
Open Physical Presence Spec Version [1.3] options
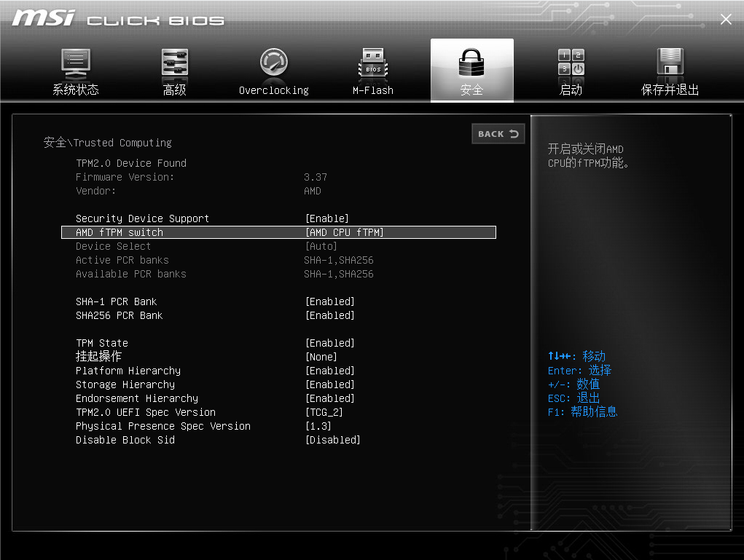click(x=318, y=426)
